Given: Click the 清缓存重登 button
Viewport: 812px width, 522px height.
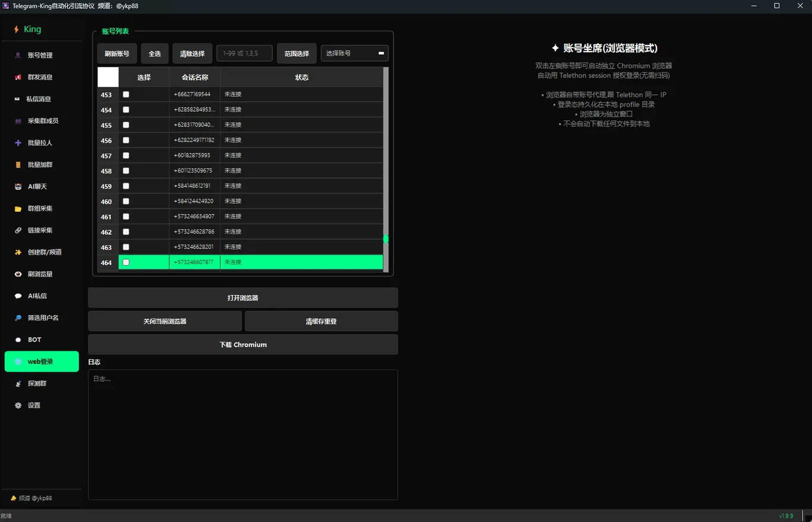Looking at the screenshot, I should click(x=322, y=321).
